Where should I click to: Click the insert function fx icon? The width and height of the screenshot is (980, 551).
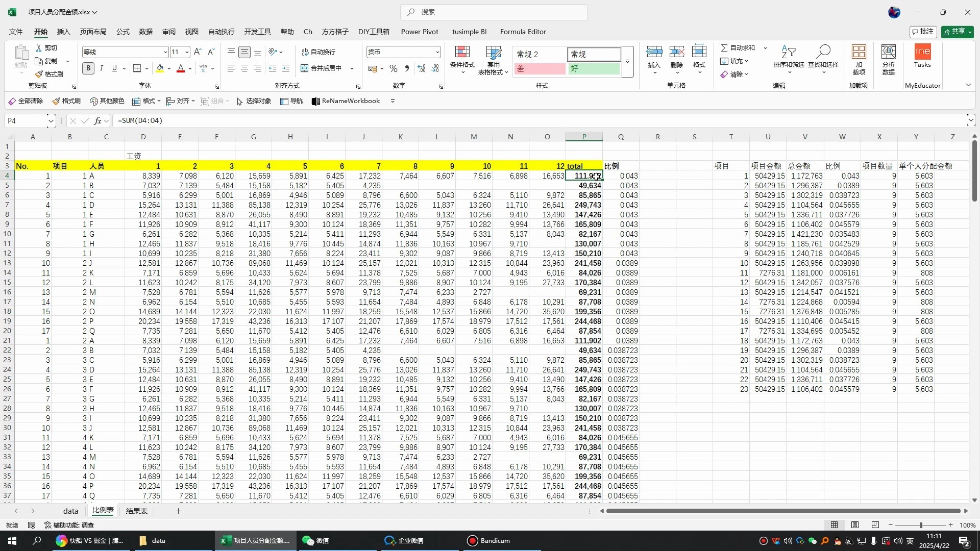(97, 121)
